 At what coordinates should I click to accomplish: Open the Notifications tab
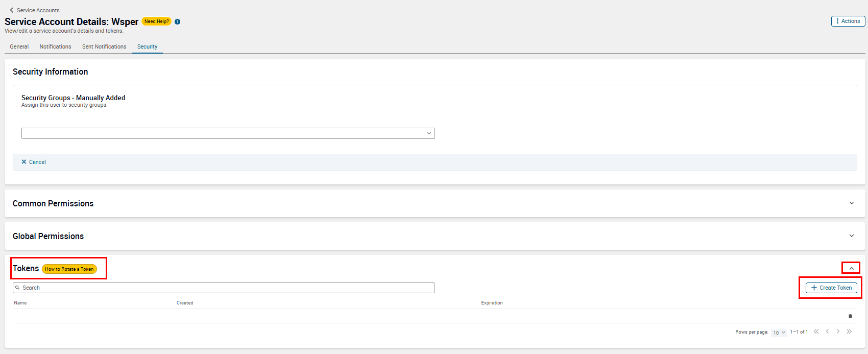coord(55,46)
